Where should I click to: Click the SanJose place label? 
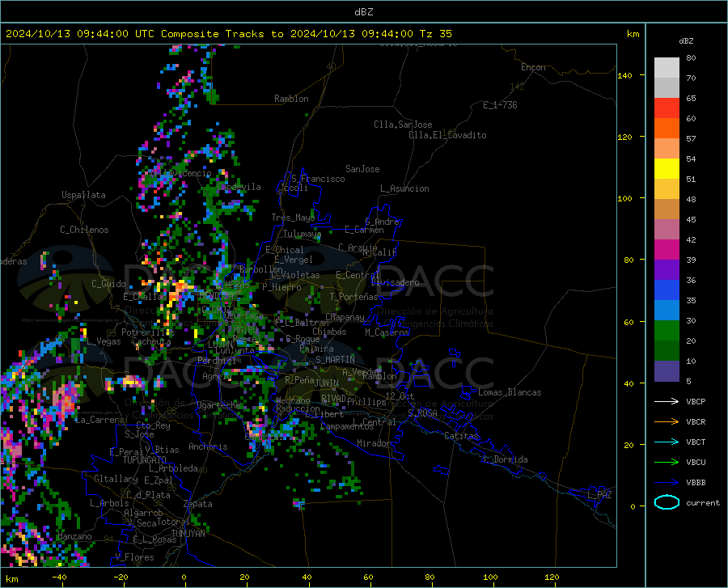pyautogui.click(x=362, y=169)
